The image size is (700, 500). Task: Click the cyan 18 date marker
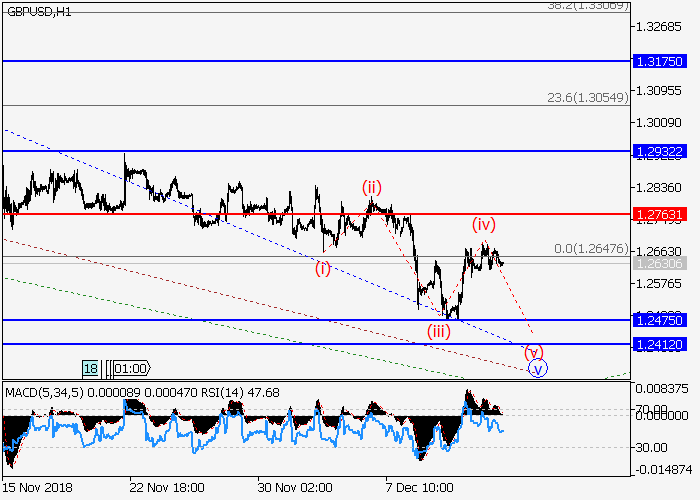tap(90, 369)
